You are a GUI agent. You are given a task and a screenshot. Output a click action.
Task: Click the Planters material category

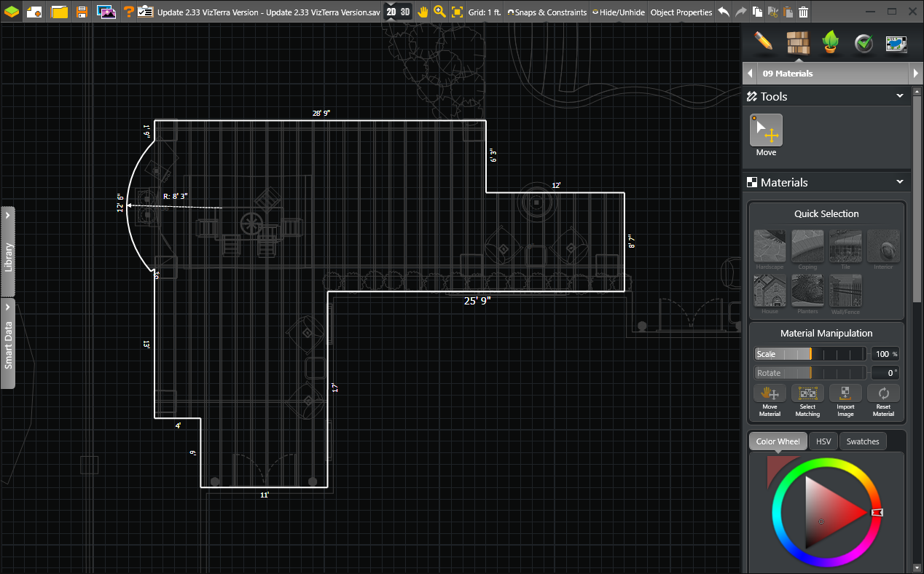[807, 290]
